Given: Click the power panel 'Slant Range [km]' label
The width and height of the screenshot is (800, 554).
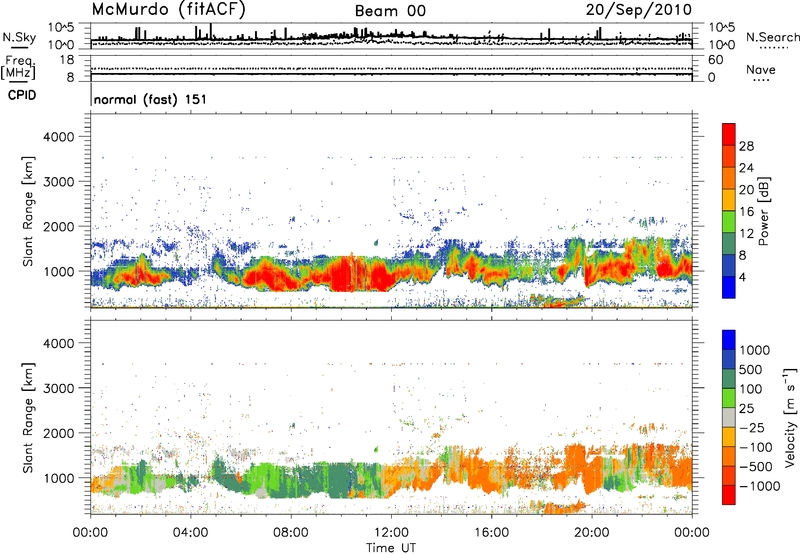Looking at the screenshot, I should pos(28,211).
